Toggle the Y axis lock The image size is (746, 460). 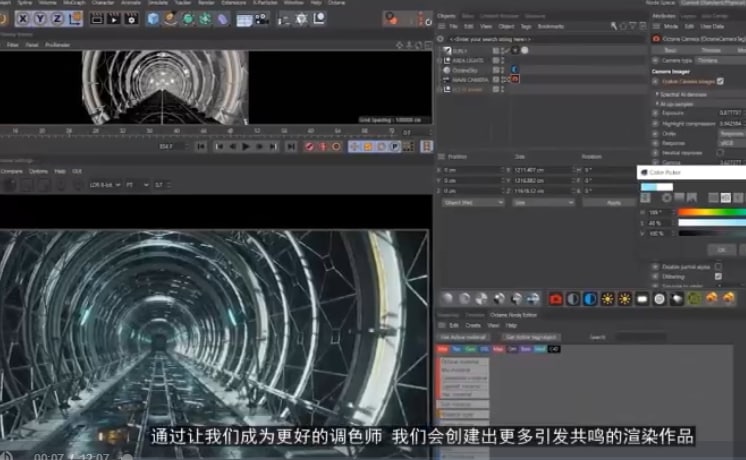(40, 19)
